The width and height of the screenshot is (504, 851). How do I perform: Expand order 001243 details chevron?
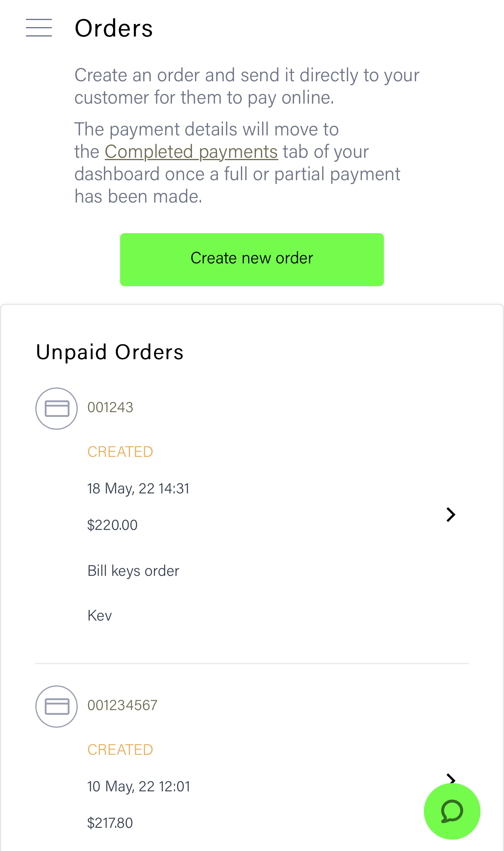[451, 515]
